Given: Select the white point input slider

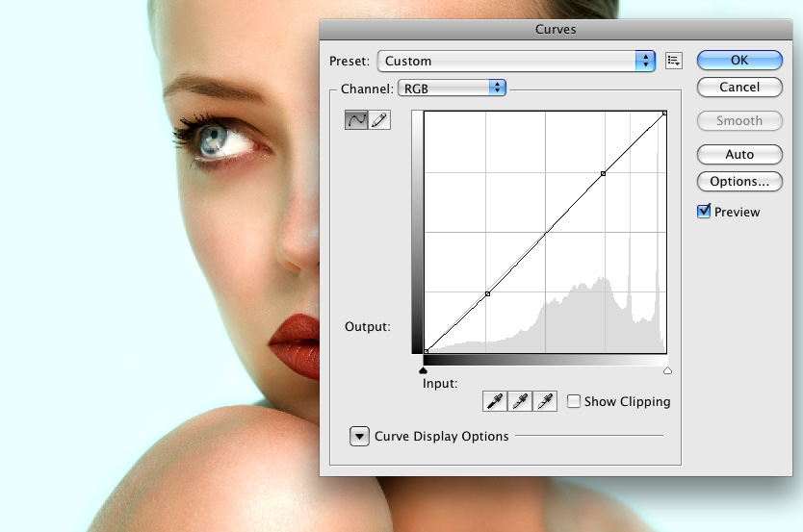Looking at the screenshot, I should [667, 370].
